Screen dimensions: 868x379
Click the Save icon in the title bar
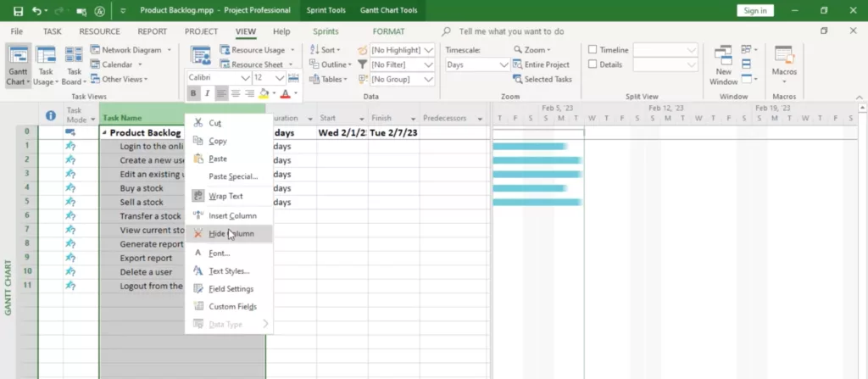coord(19,10)
